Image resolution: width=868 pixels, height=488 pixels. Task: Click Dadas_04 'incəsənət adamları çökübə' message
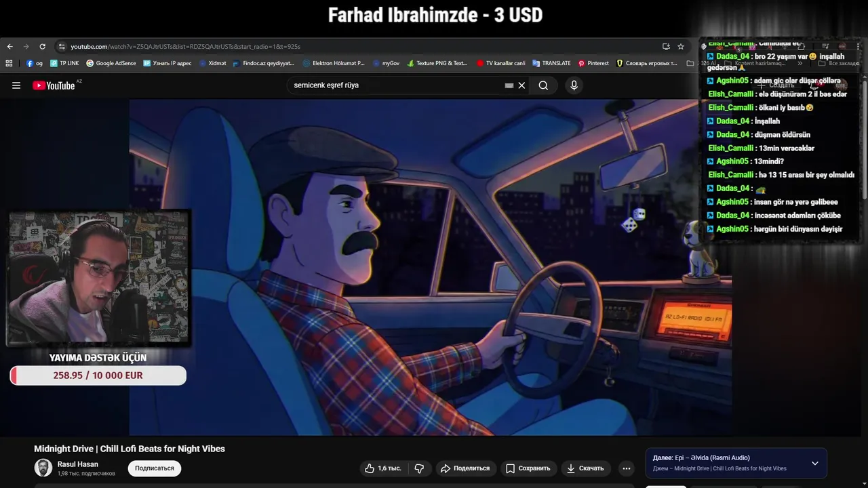click(774, 216)
